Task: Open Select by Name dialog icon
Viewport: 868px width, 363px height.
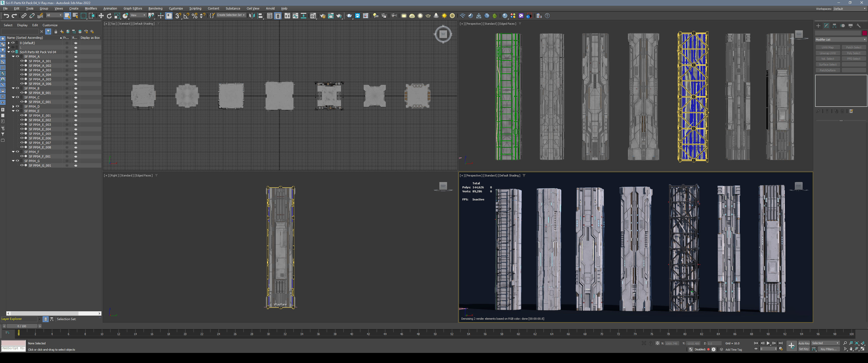Action: 75,16
